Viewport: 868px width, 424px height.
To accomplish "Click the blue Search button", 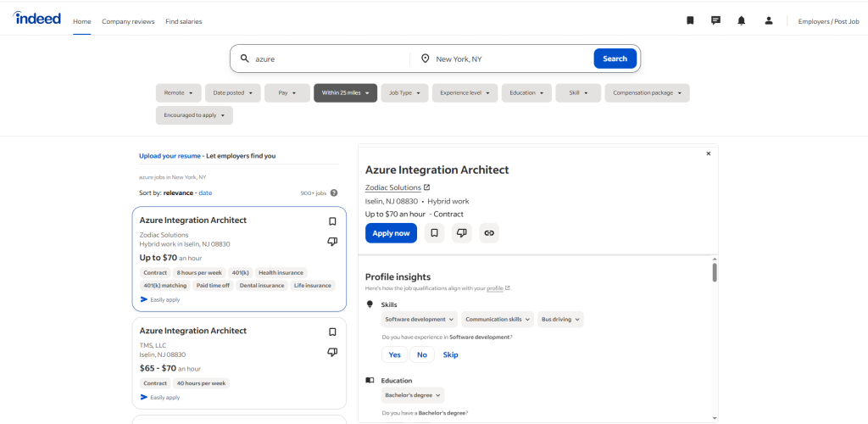I will (x=615, y=59).
